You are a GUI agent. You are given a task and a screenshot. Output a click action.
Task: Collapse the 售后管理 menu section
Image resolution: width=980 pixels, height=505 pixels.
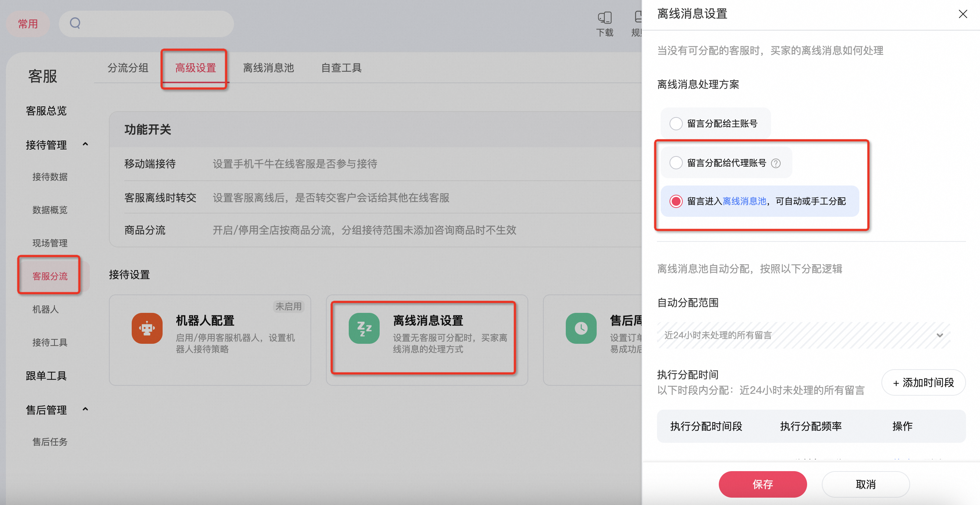85,409
